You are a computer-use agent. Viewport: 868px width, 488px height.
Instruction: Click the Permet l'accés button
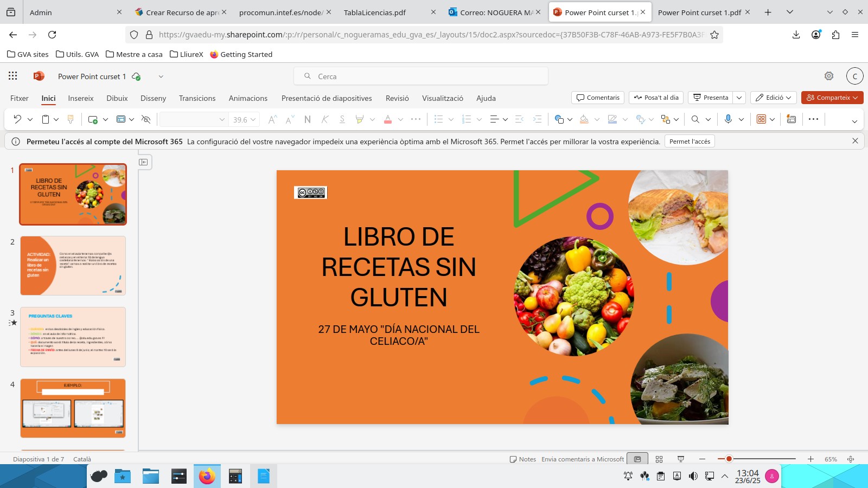(x=690, y=142)
